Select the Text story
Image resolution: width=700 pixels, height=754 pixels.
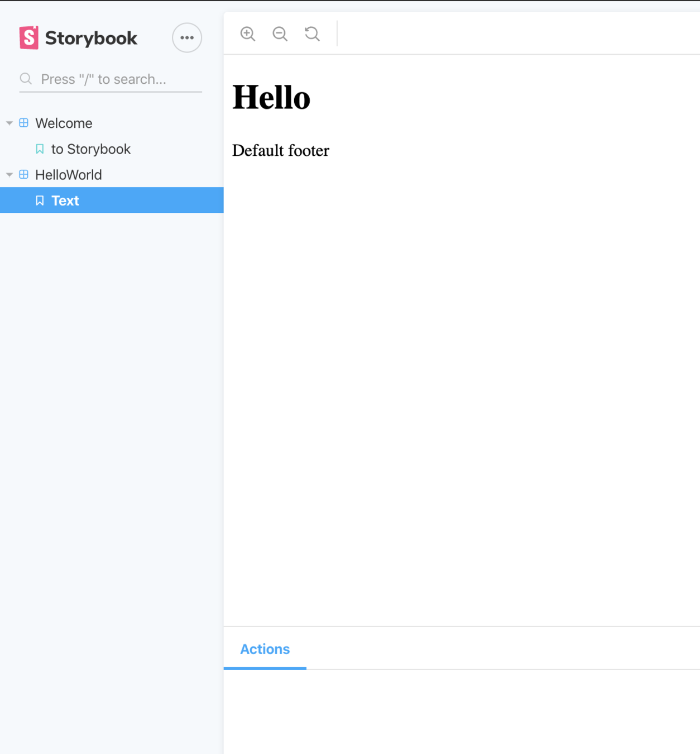pos(112,201)
